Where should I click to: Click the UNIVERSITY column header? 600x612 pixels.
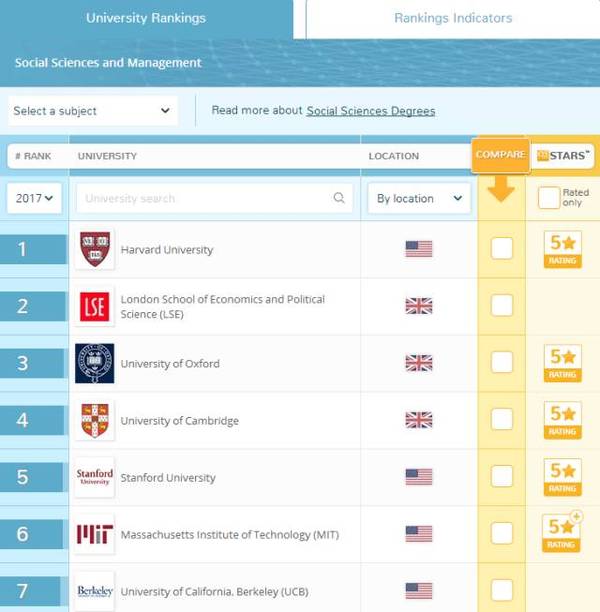coord(107,156)
